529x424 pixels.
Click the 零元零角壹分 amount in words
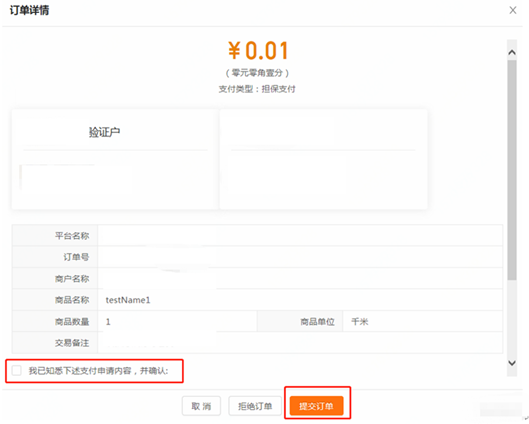[257, 73]
